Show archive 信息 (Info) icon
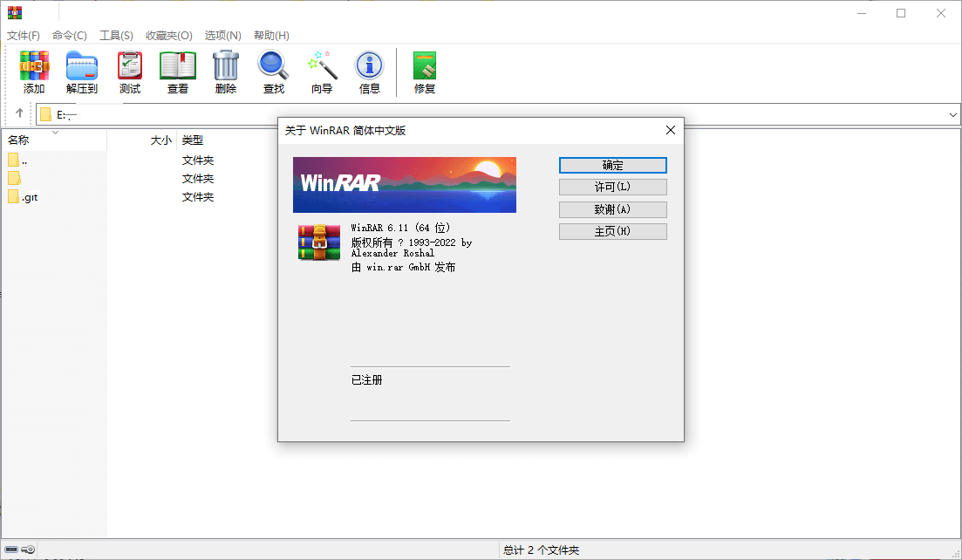Image resolution: width=962 pixels, height=560 pixels. (370, 72)
